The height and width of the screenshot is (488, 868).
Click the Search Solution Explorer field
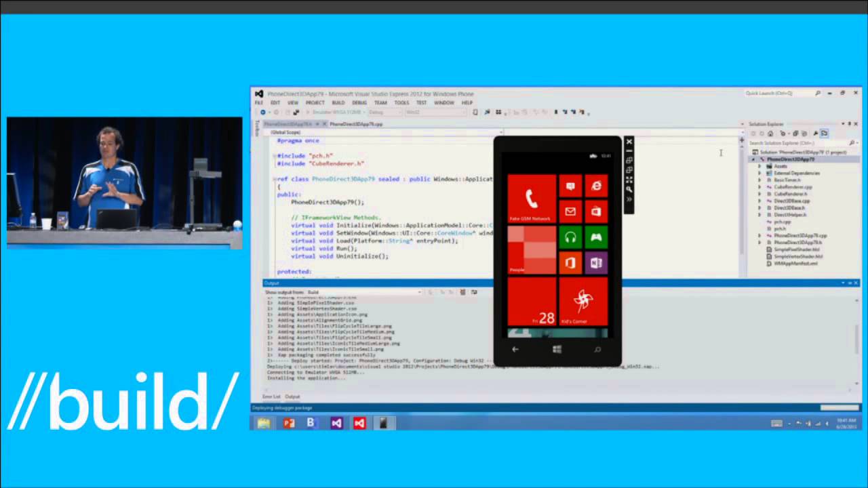coord(798,143)
